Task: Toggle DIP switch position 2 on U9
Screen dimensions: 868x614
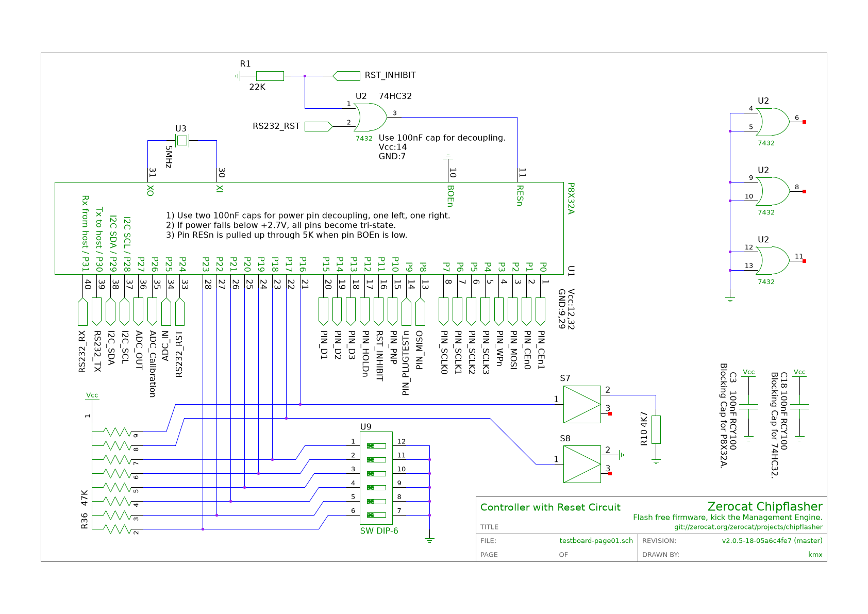Action: coord(376,459)
